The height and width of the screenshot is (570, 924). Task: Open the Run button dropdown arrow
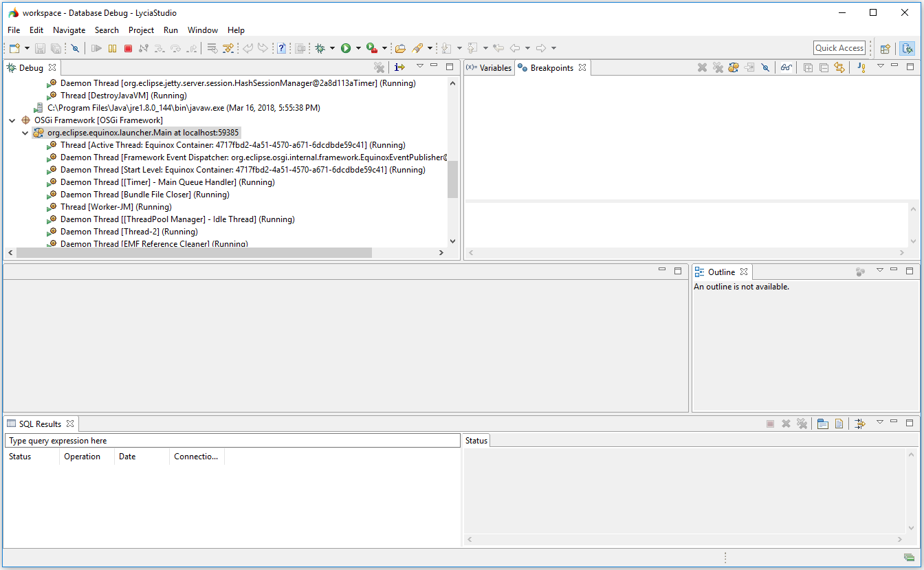(x=358, y=48)
